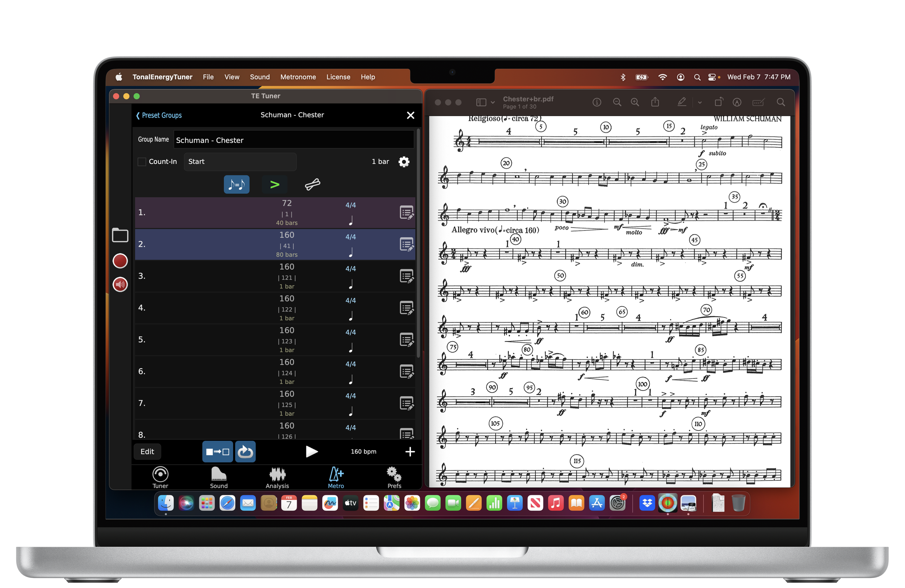Open Count-In settings gear
The width and height of the screenshot is (905, 588).
click(404, 162)
